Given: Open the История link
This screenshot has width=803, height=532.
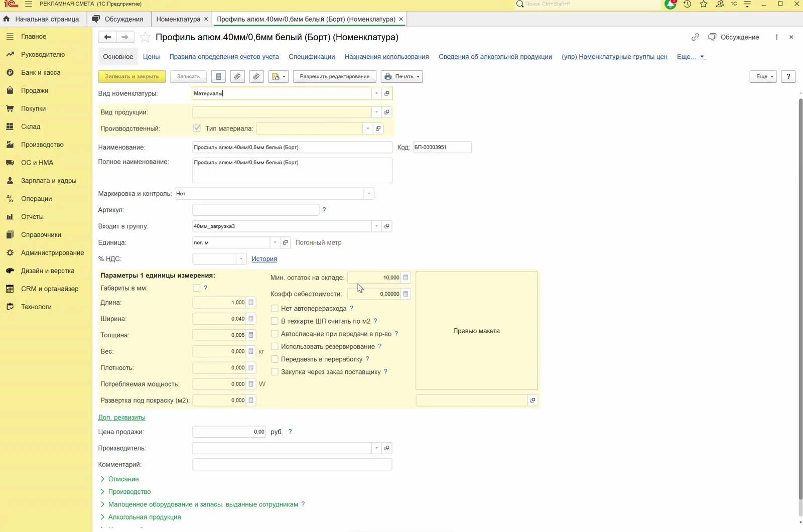Looking at the screenshot, I should [264, 259].
